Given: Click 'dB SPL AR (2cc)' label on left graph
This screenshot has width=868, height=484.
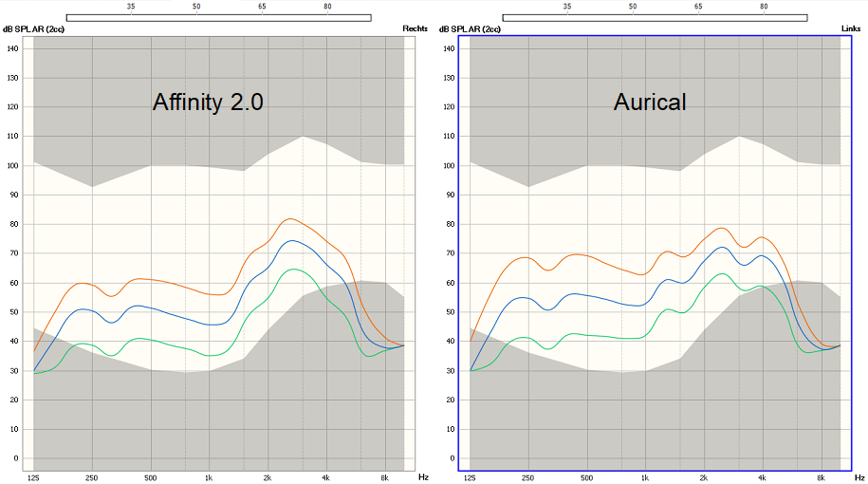Looking at the screenshot, I should 33,29.
